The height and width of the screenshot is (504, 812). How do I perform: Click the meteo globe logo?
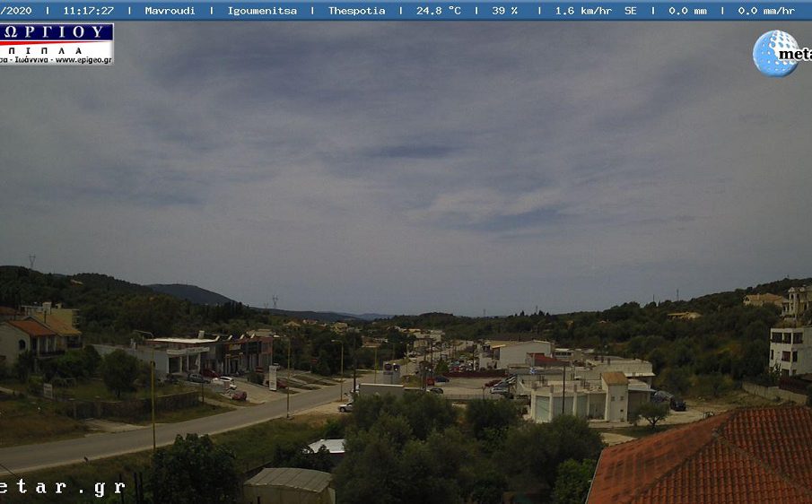(777, 53)
